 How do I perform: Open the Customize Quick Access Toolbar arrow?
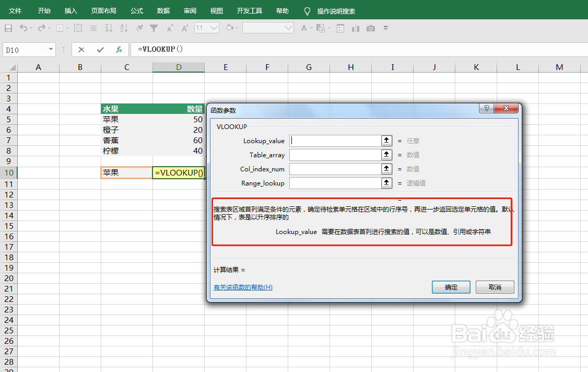pos(385,28)
